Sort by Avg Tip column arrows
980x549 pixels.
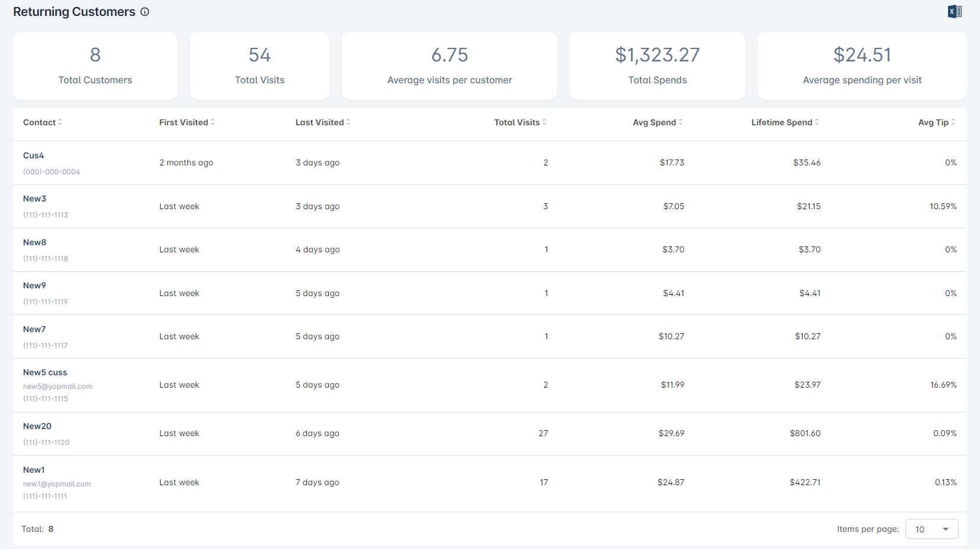tap(953, 122)
